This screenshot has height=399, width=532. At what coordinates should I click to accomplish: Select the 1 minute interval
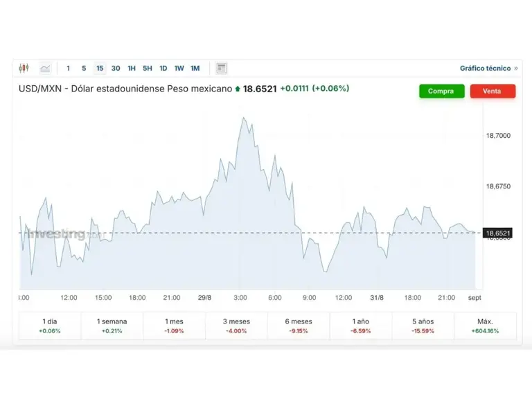point(68,68)
